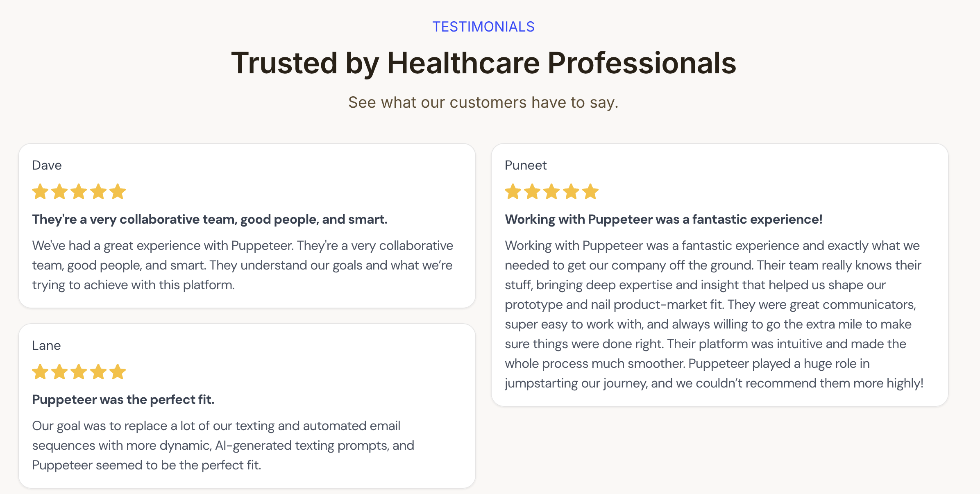This screenshot has width=980, height=494.
Task: Click the second star in Lane's rating
Action: pyautogui.click(x=59, y=372)
